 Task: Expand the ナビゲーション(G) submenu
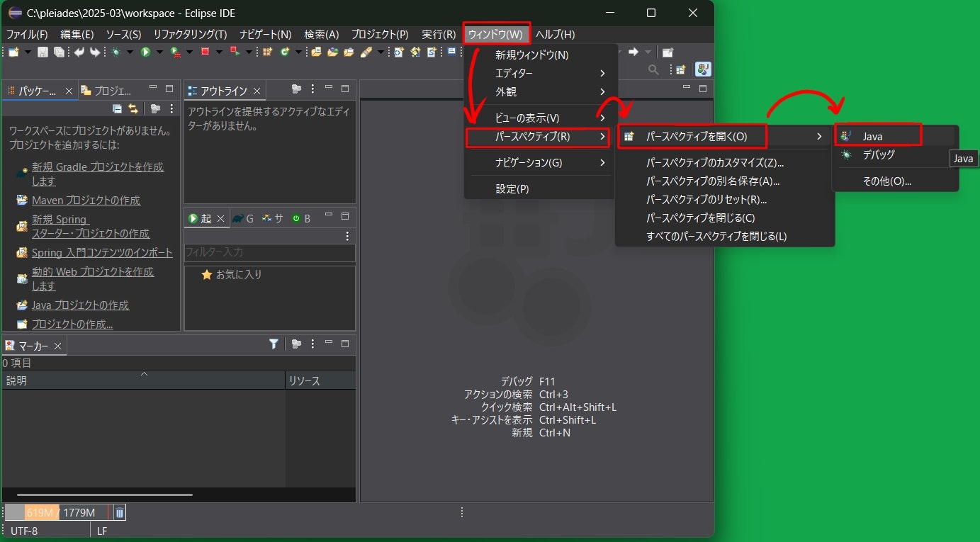tap(541, 162)
